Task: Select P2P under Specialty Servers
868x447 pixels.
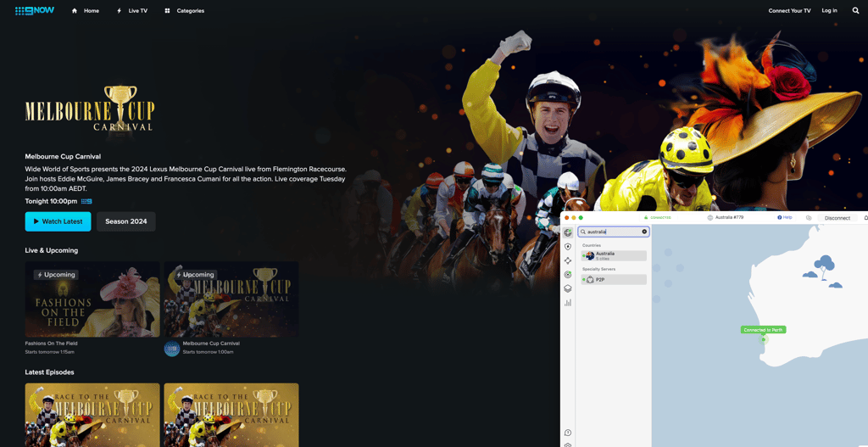Action: [614, 280]
